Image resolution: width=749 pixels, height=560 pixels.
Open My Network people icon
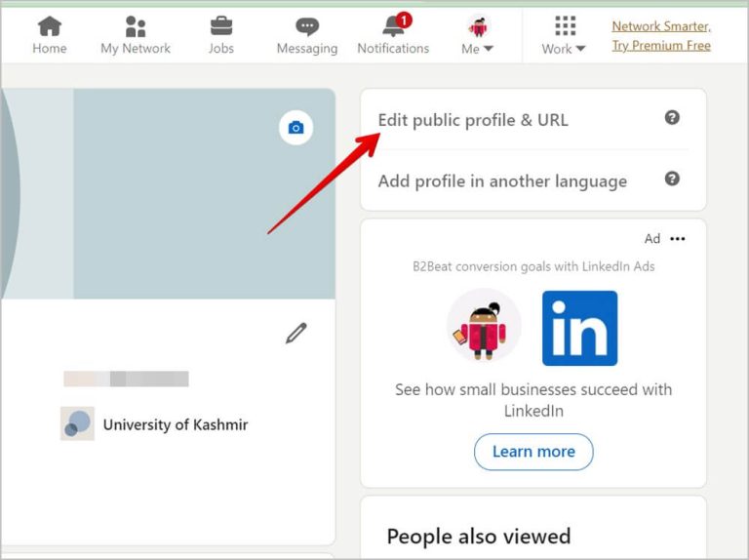click(136, 26)
